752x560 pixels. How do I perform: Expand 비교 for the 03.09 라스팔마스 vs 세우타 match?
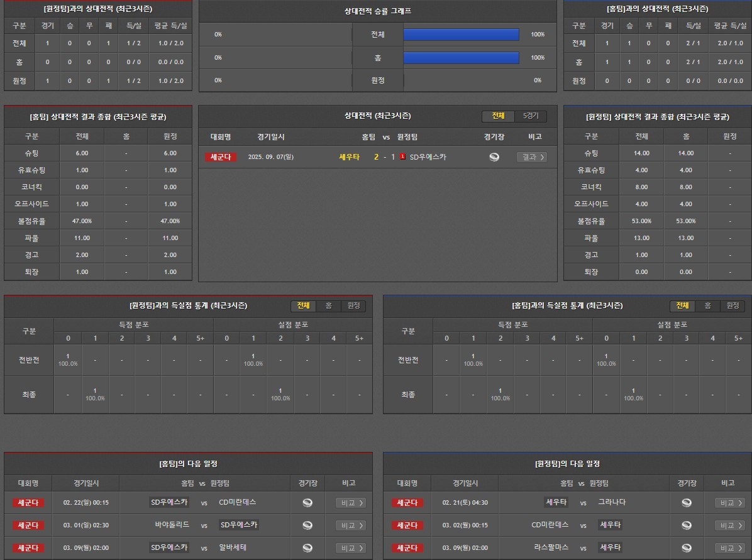pyautogui.click(x=730, y=548)
